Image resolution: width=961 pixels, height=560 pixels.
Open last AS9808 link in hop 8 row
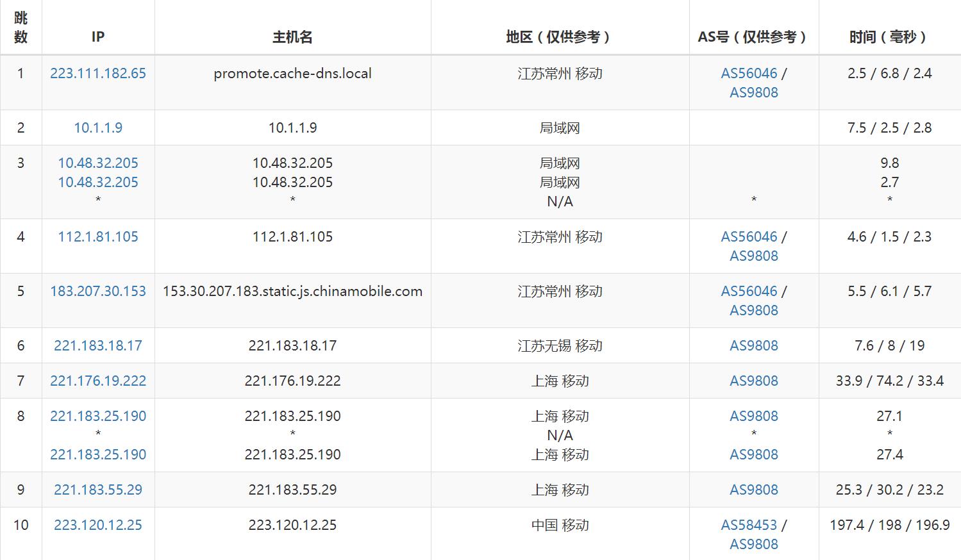(754, 454)
